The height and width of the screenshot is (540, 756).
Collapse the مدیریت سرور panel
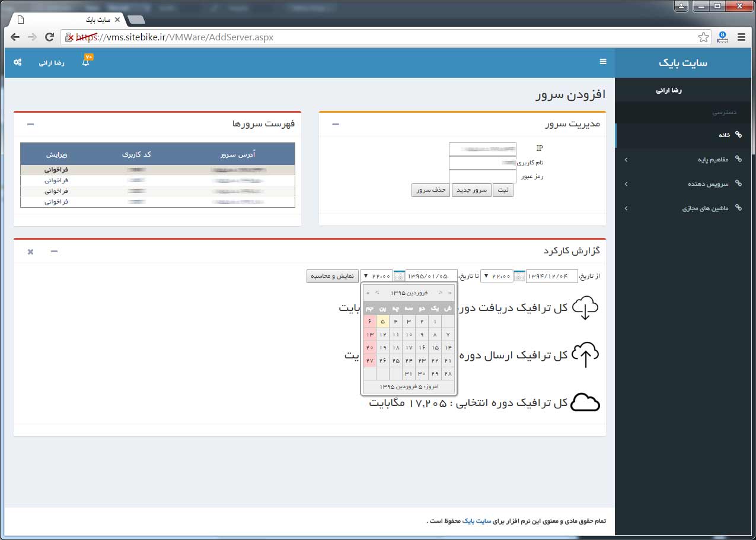(x=336, y=124)
